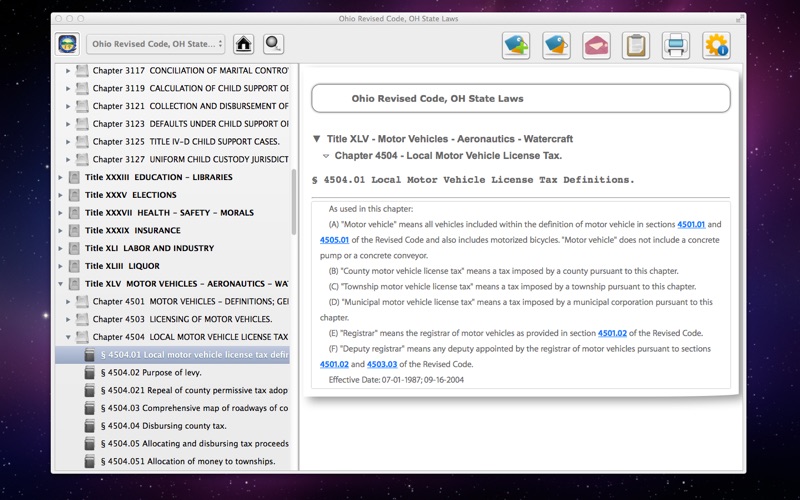Click document icon beside section 4504.04
Image resolution: width=800 pixels, height=500 pixels.
(x=90, y=426)
